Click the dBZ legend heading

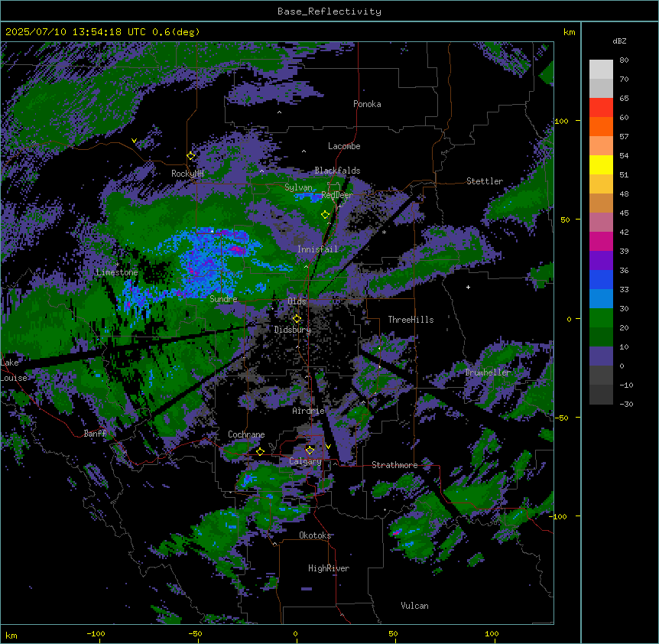[x=619, y=41]
